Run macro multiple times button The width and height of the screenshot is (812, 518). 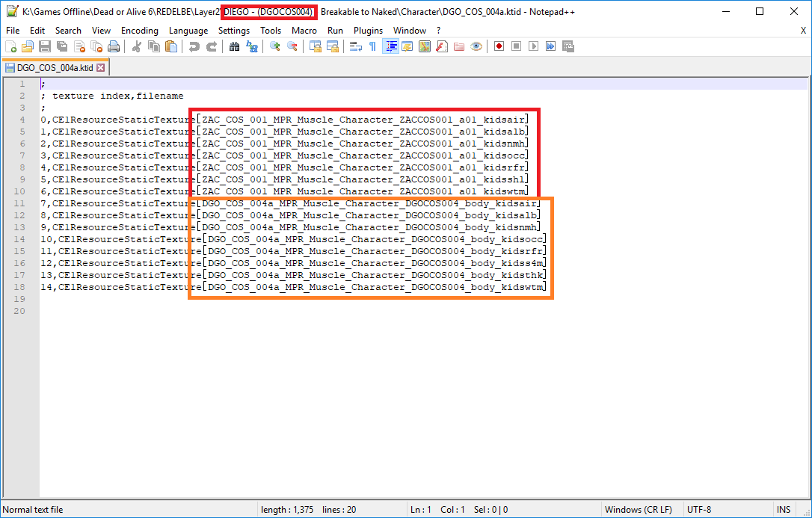pos(550,46)
